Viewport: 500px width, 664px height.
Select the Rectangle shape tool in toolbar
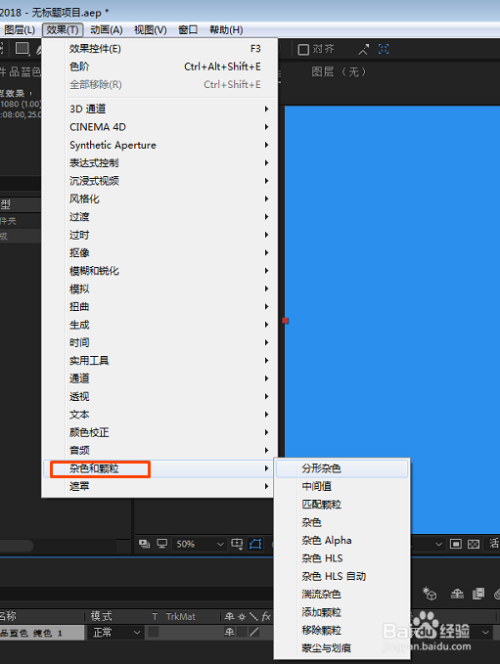(x=22, y=49)
